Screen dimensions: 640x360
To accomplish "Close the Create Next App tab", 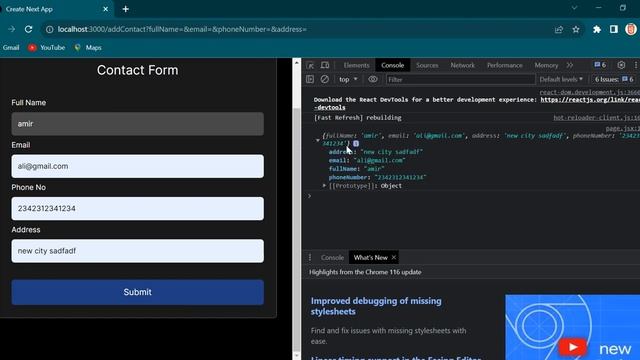I will click(x=105, y=9).
